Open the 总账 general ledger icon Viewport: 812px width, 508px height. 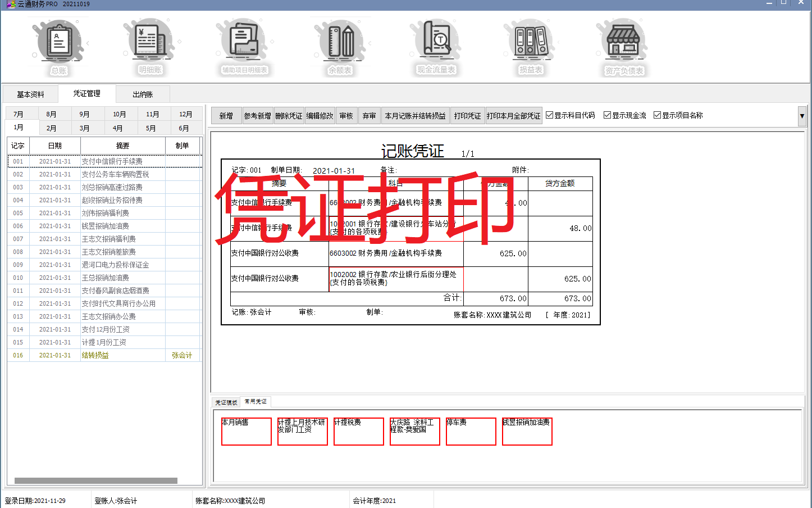point(58,48)
